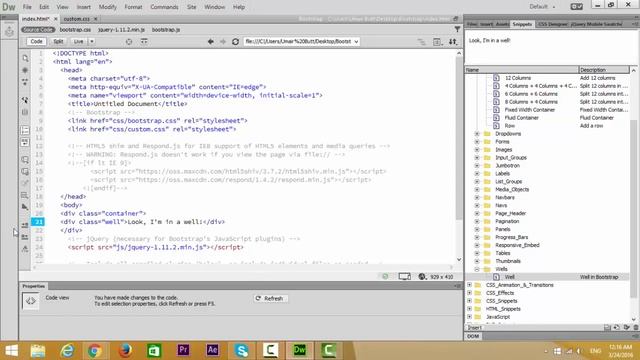Select the Fluid Container snippet
The width and height of the screenshot is (640, 360).
click(x=522, y=118)
